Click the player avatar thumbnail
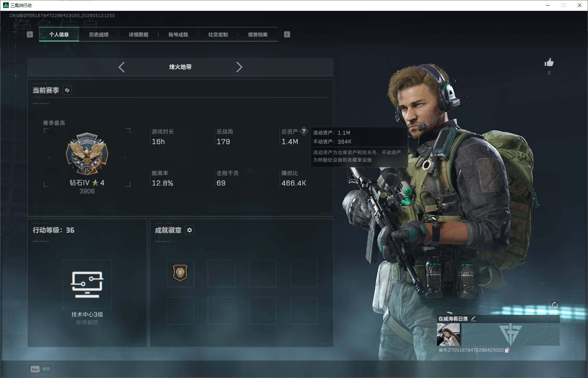The height and width of the screenshot is (378, 588). (x=448, y=334)
